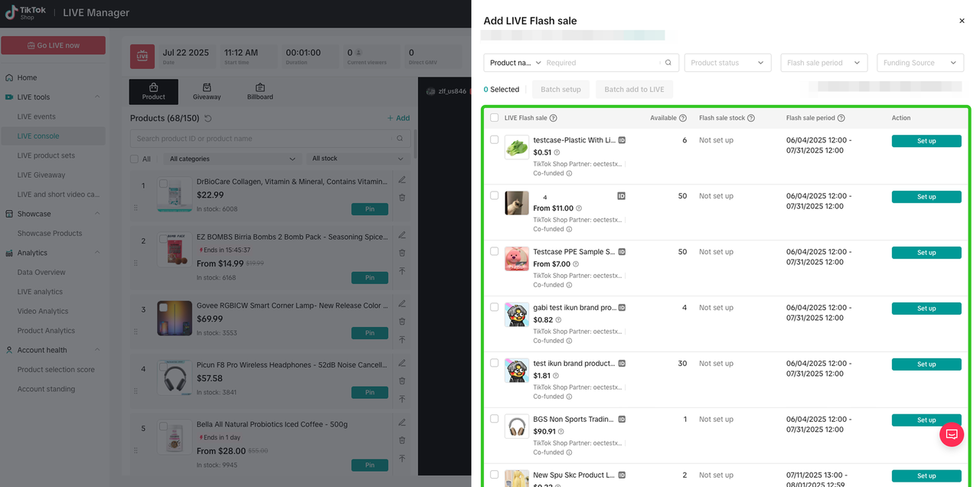Click the red chat support bubble icon
Image resolution: width=980 pixels, height=487 pixels.
[952, 434]
